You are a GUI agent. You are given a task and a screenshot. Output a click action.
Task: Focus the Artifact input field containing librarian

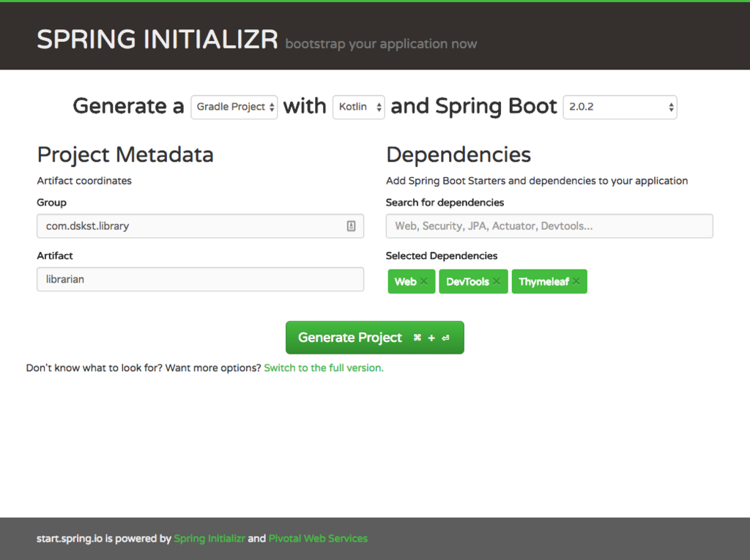(x=201, y=280)
